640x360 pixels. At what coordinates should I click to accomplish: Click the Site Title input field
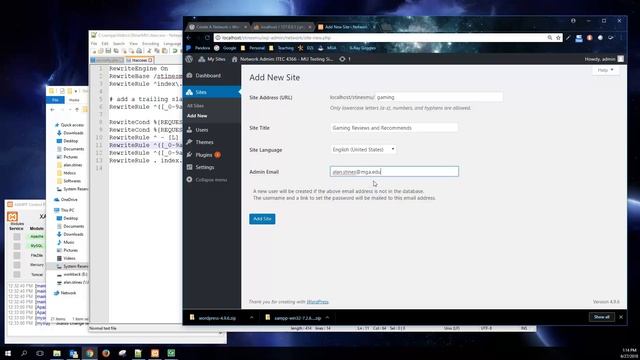tap(394, 128)
